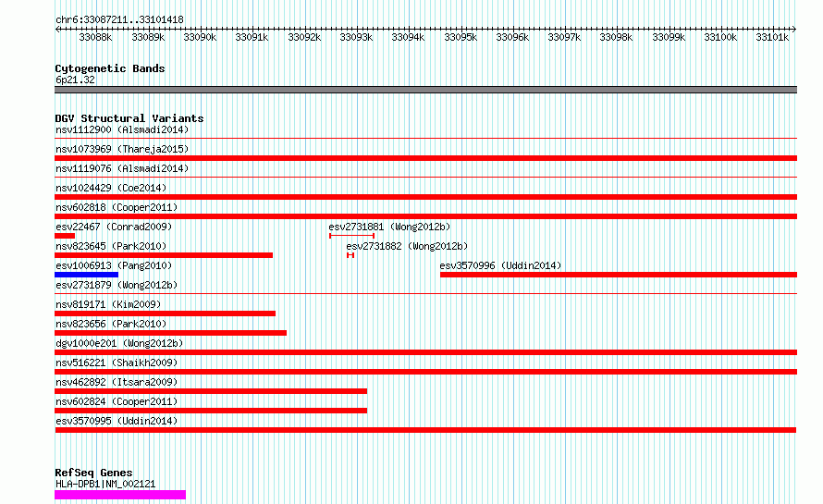Screen dimensions: 823x504
Task: Open nsv602824 (Cooper2011) label
Action: point(117,401)
